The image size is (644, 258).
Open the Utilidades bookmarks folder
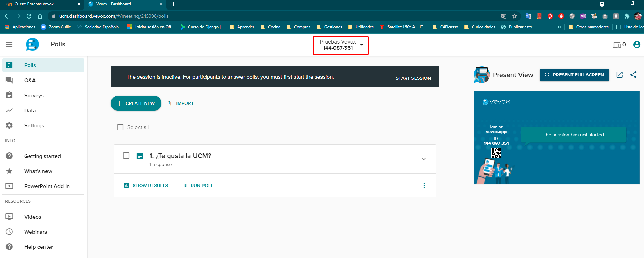point(361,27)
